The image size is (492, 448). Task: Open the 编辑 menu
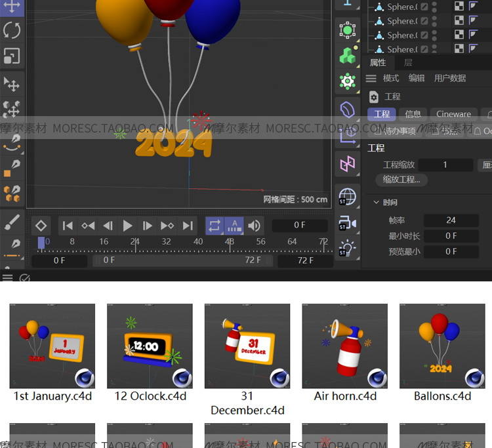(x=417, y=78)
